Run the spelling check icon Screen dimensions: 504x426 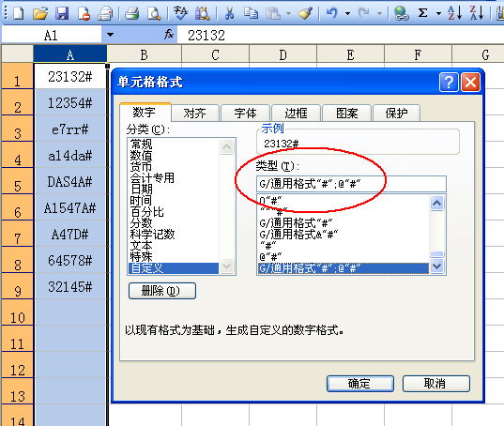(x=180, y=13)
